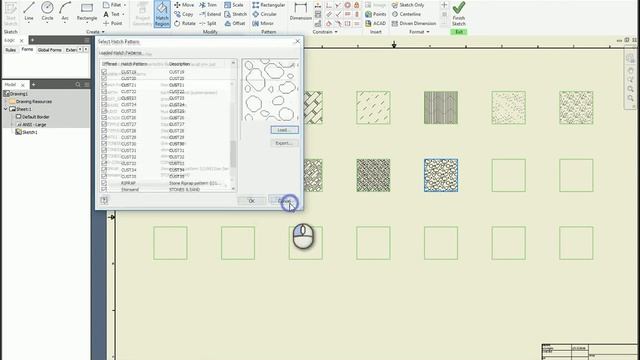The height and width of the screenshot is (360, 640).
Task: Activate the Scale tool
Action: tap(233, 5)
